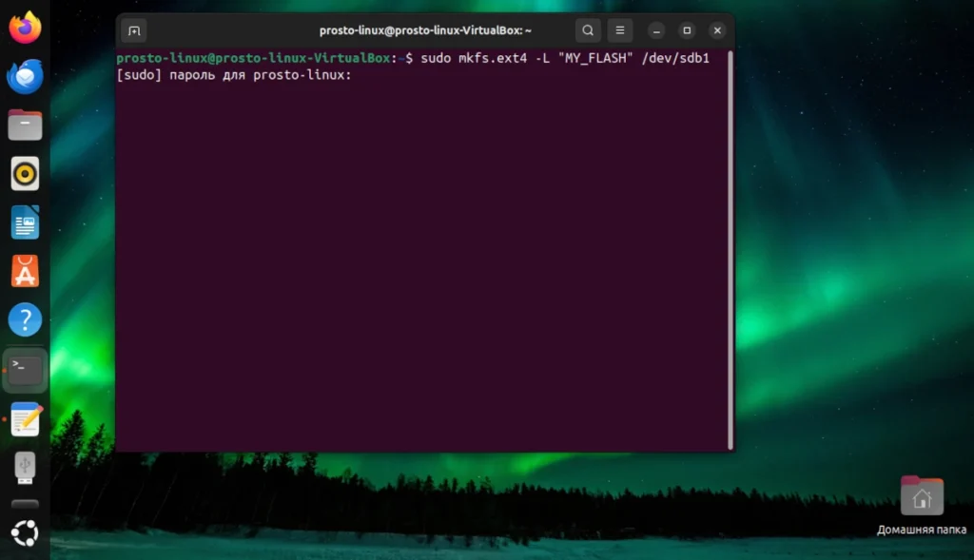
Task: Open Ubuntu Software center
Action: point(25,271)
